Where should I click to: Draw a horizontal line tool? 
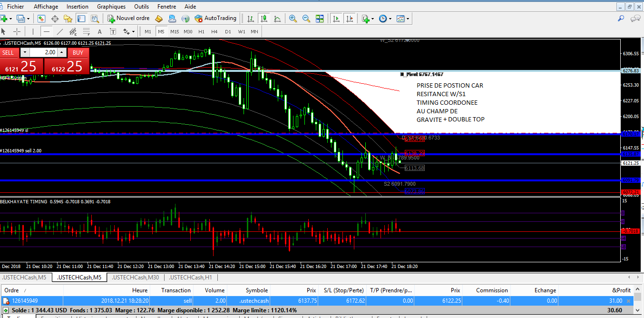click(46, 32)
